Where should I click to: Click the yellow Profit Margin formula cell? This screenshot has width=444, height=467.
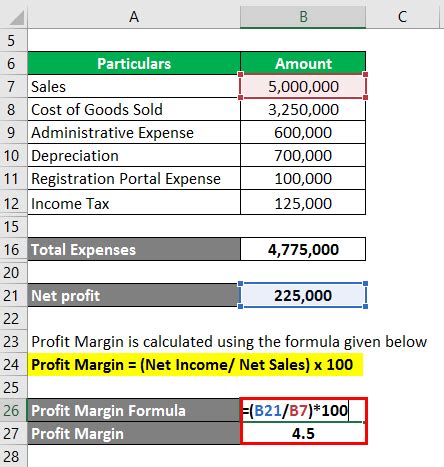[195, 365]
